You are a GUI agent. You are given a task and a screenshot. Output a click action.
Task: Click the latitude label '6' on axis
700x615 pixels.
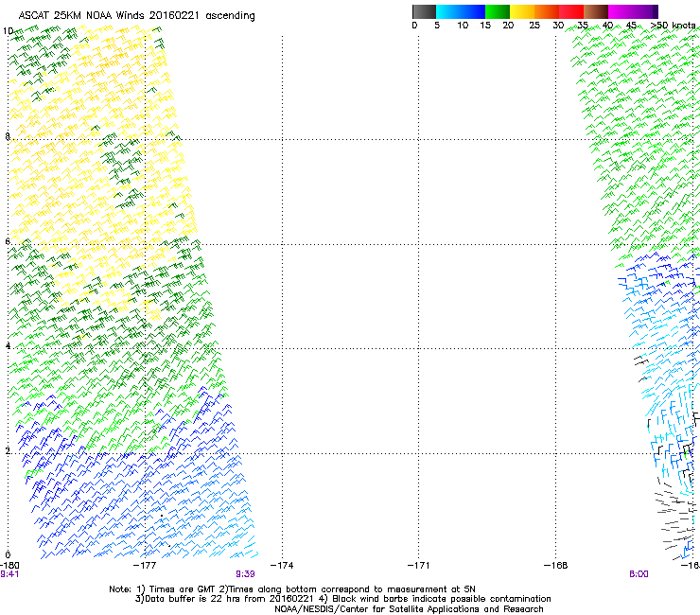tap(8, 241)
